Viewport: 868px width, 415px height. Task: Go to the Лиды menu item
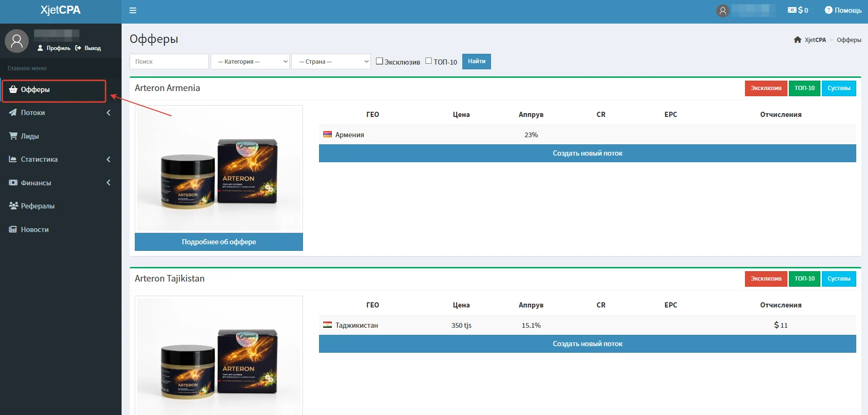(x=61, y=136)
